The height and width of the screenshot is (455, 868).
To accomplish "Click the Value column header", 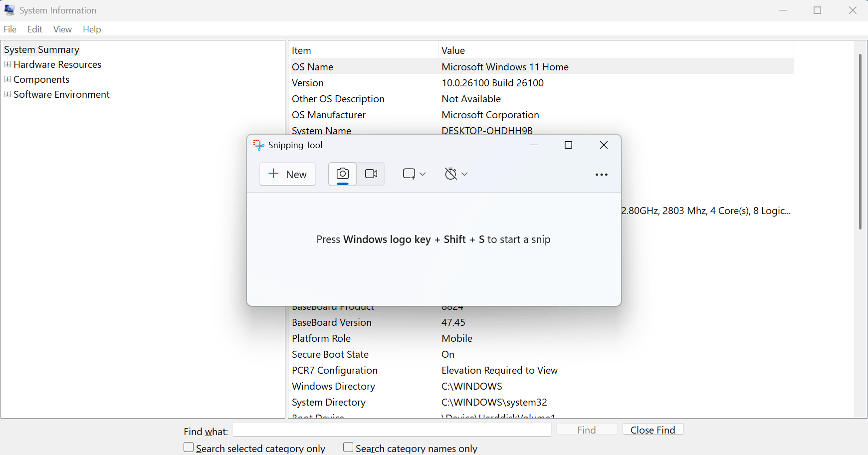I will 616,50.
